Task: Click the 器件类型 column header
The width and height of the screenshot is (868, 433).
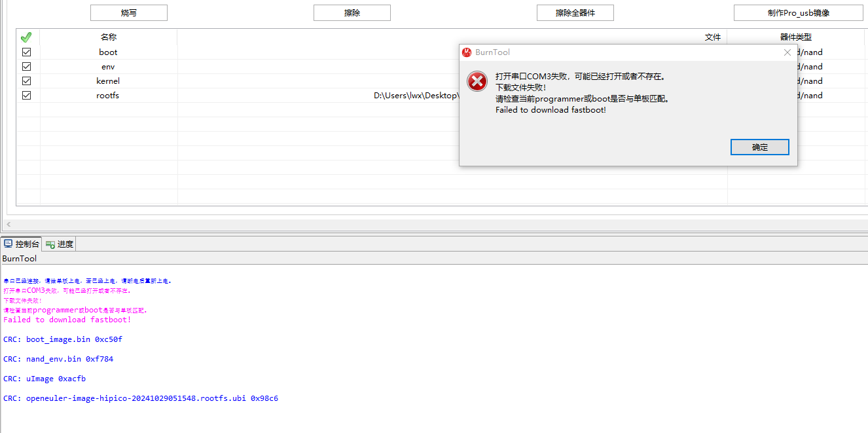Action: coord(795,37)
